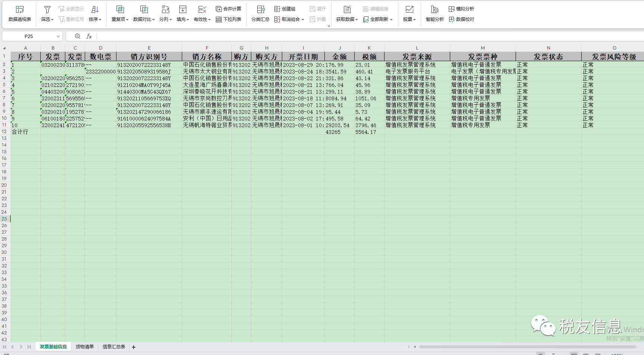Expand the 排序 sort dropdown
Screen dimensions: 644x355
[x=95, y=19]
